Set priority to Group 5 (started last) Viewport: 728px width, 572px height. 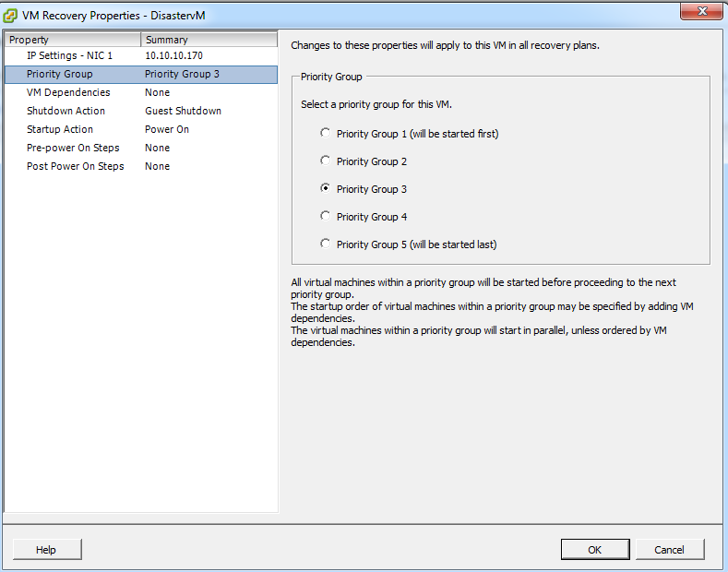tap(325, 244)
